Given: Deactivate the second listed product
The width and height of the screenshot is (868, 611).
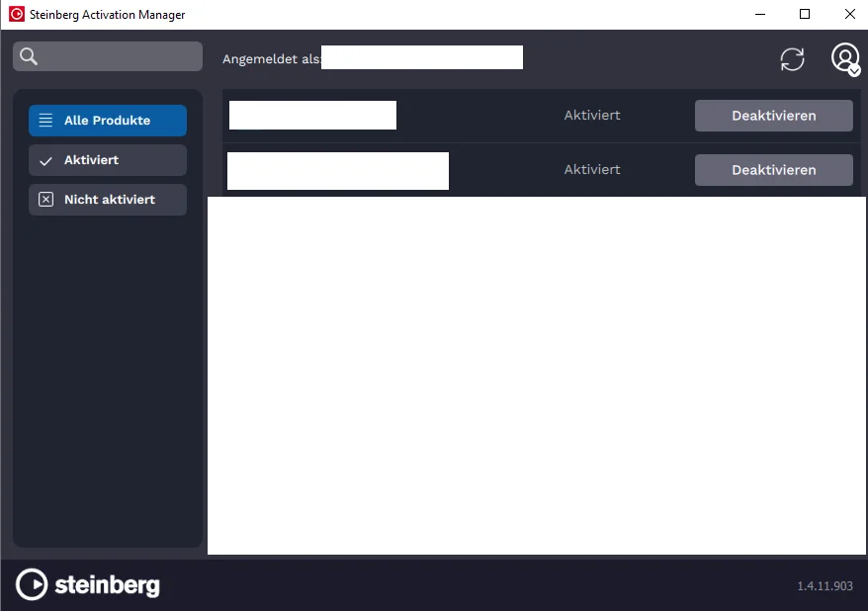Looking at the screenshot, I should click(773, 170).
